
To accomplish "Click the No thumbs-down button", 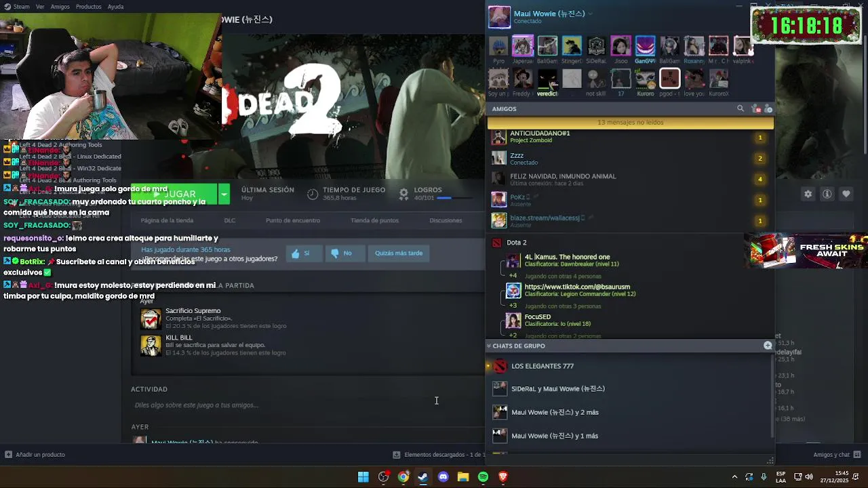I will coord(344,253).
